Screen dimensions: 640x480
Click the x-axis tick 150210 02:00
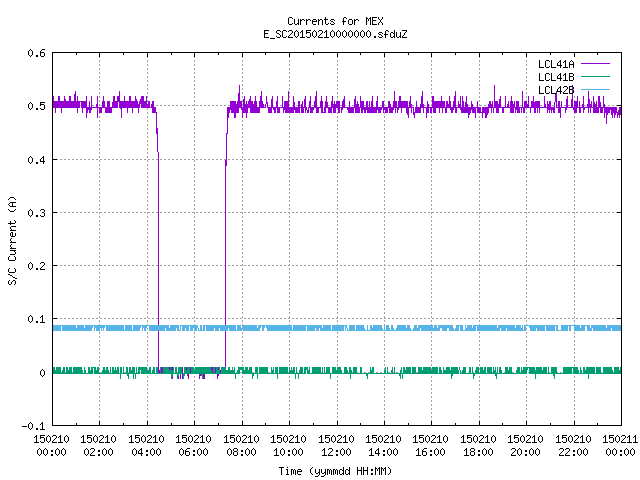(x=99, y=446)
